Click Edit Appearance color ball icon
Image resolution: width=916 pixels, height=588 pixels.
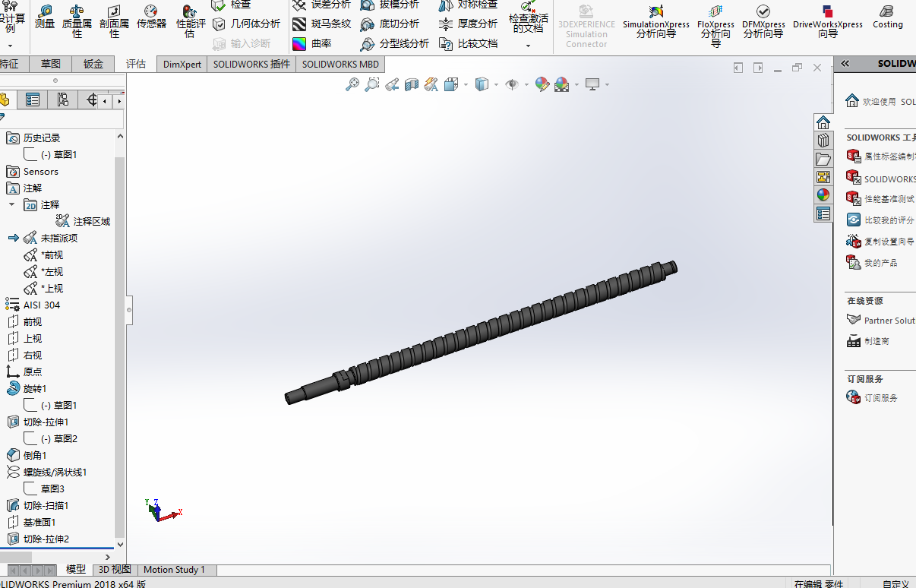[x=542, y=84]
